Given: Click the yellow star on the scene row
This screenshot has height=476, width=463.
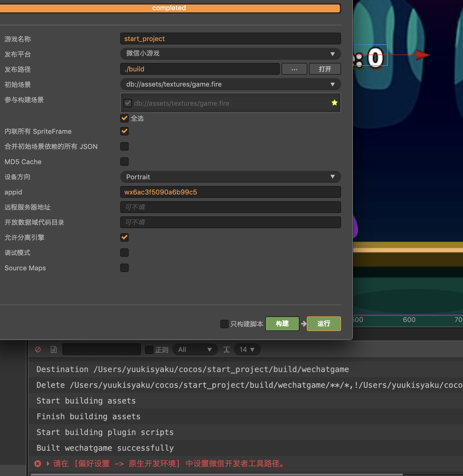Looking at the screenshot, I should (x=334, y=103).
